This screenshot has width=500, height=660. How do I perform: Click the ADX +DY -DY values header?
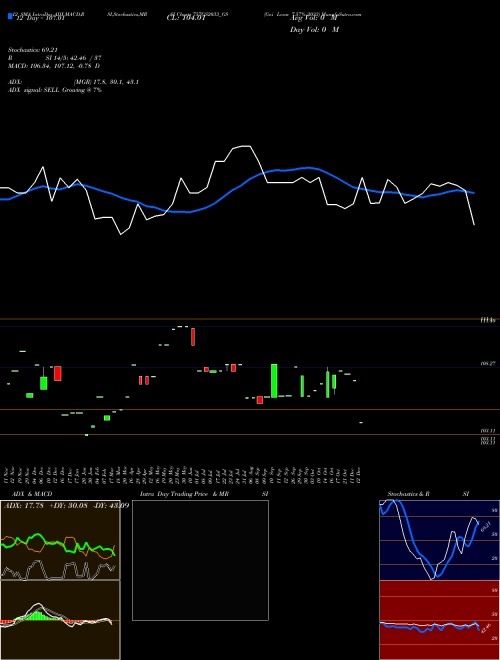click(x=66, y=505)
